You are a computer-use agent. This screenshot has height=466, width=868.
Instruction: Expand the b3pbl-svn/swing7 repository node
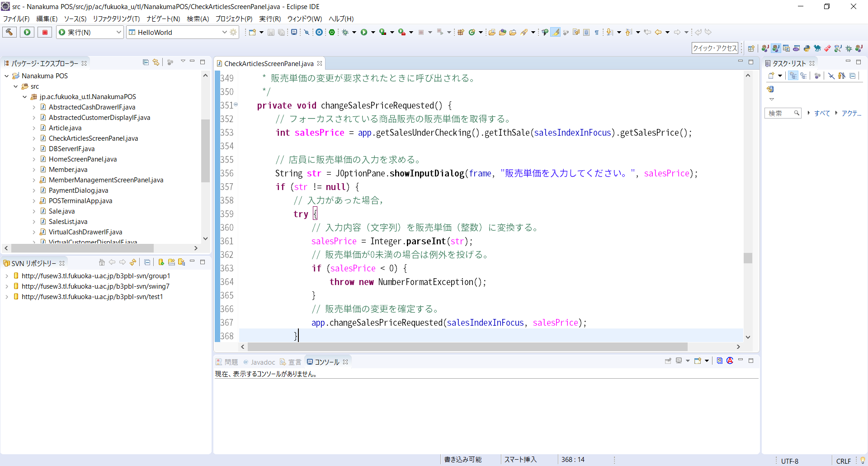pos(6,286)
